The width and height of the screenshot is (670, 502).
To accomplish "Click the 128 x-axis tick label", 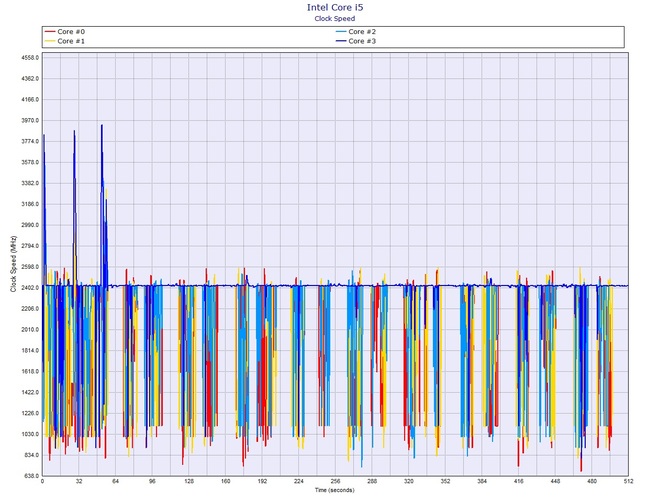I will click(189, 481).
